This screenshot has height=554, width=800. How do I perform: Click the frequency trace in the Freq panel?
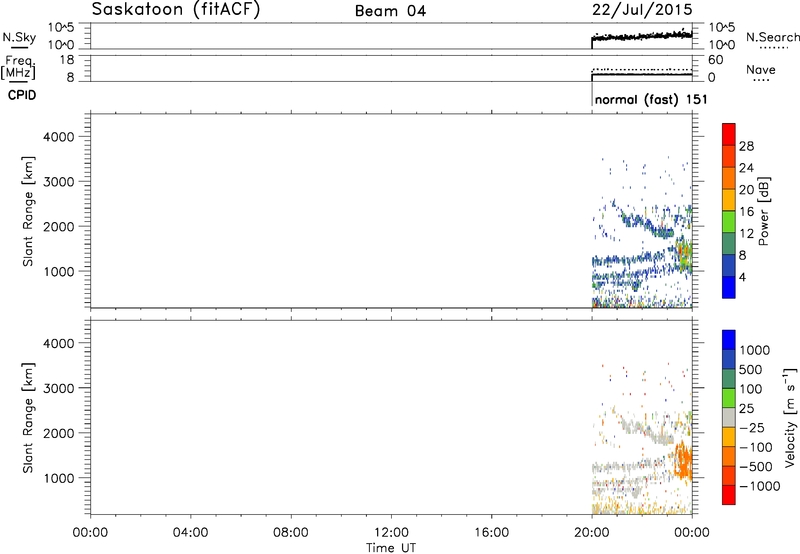pos(642,74)
